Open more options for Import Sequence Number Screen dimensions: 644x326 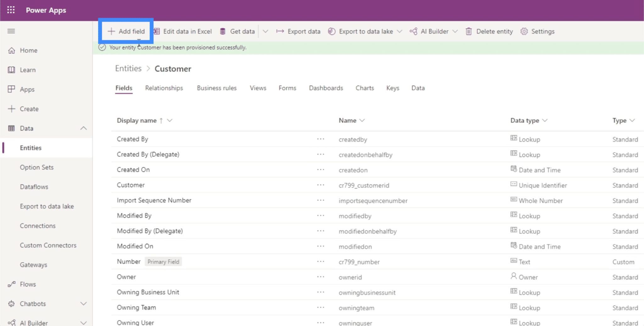[320, 200]
